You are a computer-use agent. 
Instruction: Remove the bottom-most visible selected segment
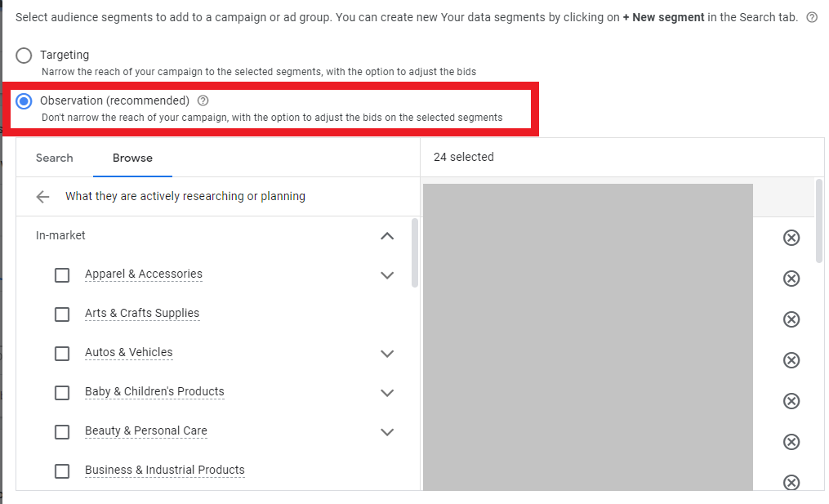(791, 483)
